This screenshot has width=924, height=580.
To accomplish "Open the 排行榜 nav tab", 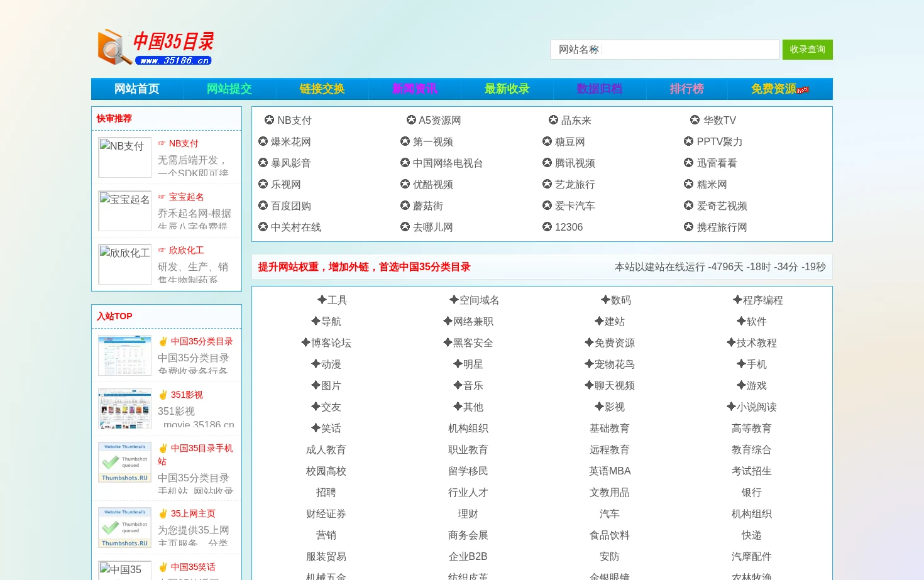I will (x=687, y=89).
